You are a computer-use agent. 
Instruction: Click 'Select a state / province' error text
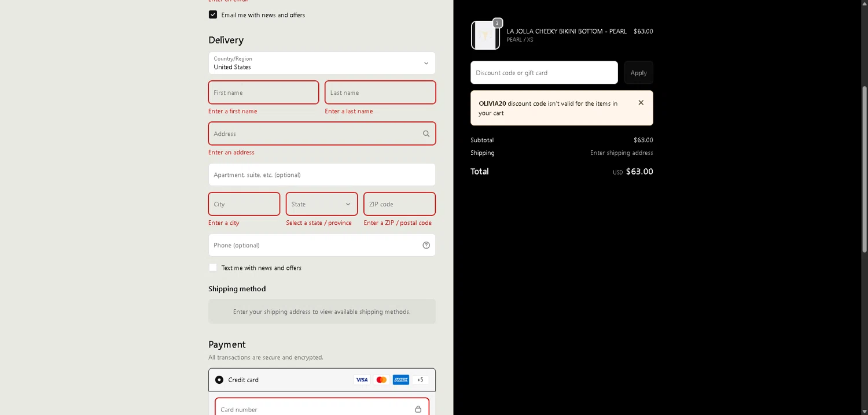coord(319,223)
